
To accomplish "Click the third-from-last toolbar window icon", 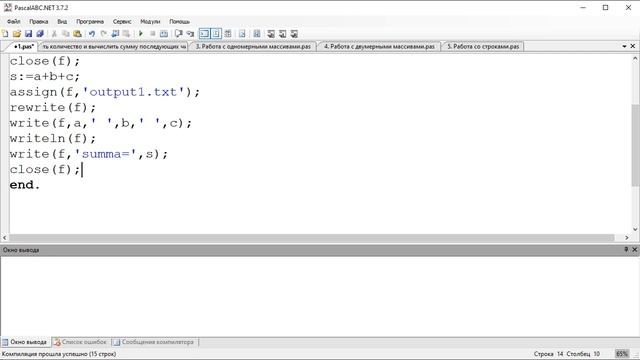I will (x=271, y=34).
